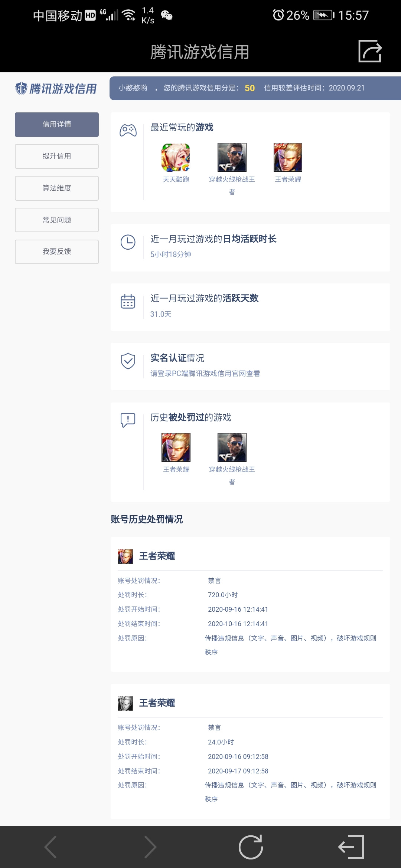
Task: Click colored 王者荣耀 icon in 720-hour record
Action: click(125, 556)
